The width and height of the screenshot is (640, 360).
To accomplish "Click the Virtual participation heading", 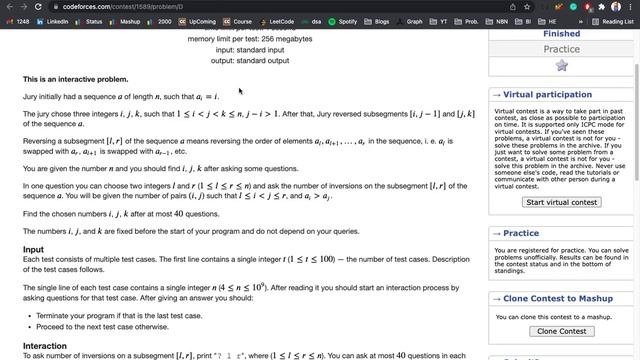I will 547,94.
